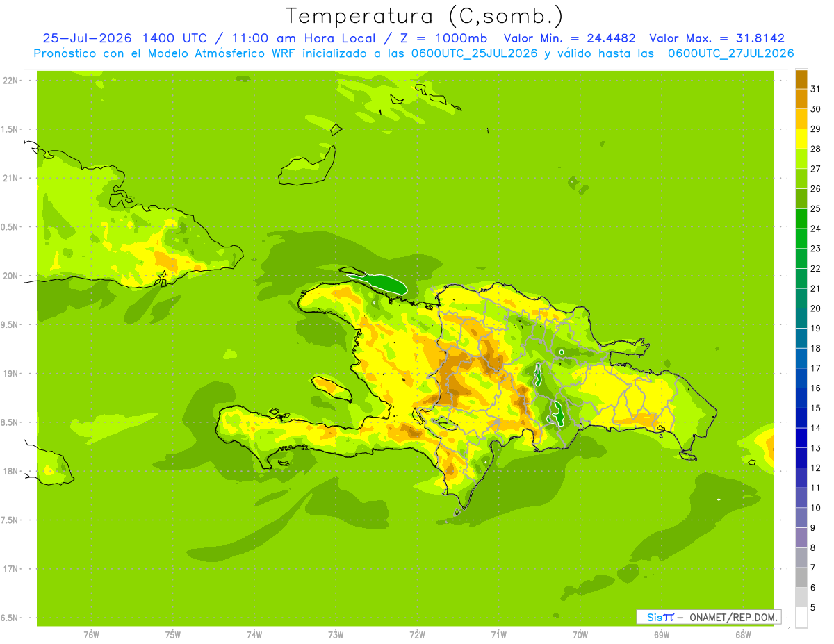
Task: Select the purple legend band between 9 and 10
Action: pos(801,518)
